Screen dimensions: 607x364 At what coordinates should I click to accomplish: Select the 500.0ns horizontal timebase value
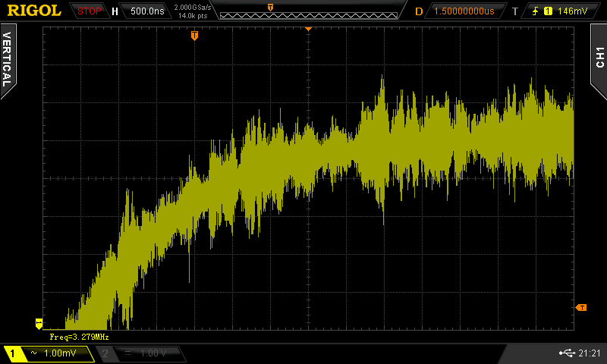147,11
